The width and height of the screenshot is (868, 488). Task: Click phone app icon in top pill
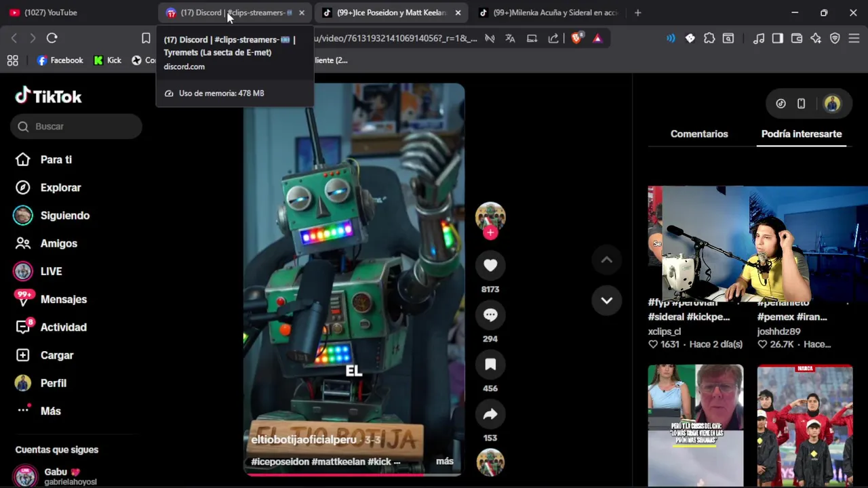click(801, 104)
